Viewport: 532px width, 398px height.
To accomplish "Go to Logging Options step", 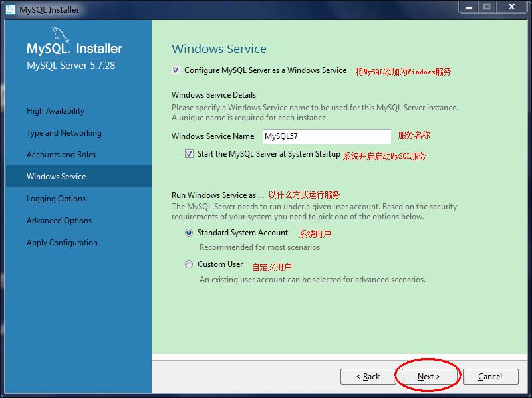I will pos(56,199).
